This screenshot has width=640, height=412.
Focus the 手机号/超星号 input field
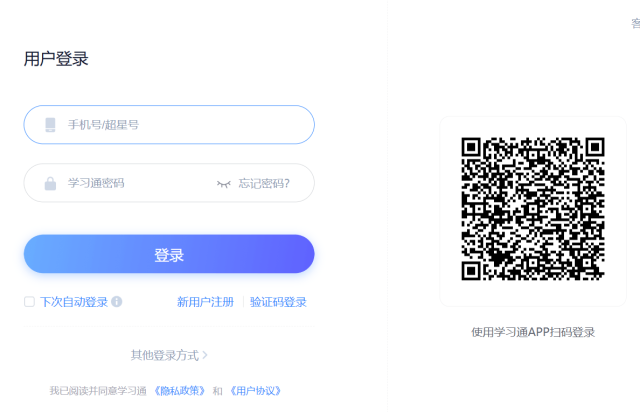tap(169, 125)
